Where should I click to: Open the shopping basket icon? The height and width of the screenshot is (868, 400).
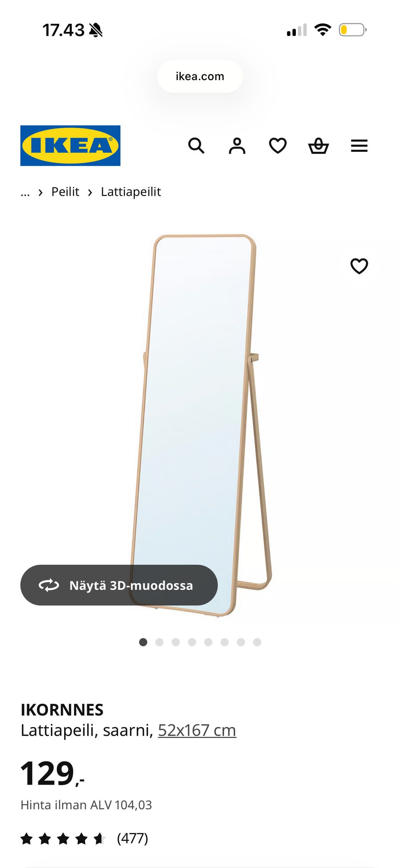tap(318, 146)
